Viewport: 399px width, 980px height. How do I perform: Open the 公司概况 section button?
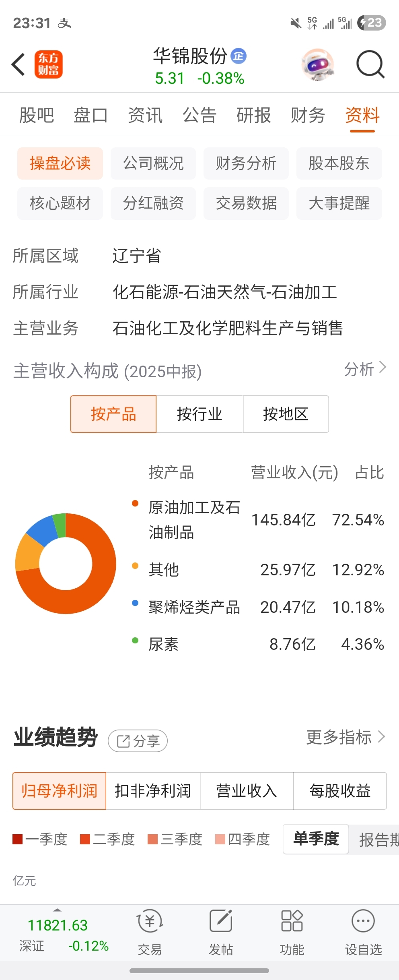153,163
